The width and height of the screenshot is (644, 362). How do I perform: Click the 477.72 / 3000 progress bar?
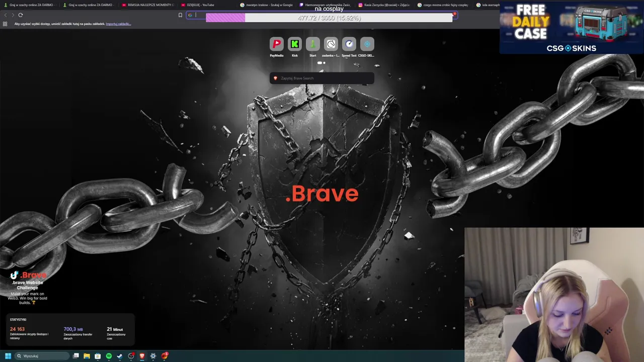point(329,18)
